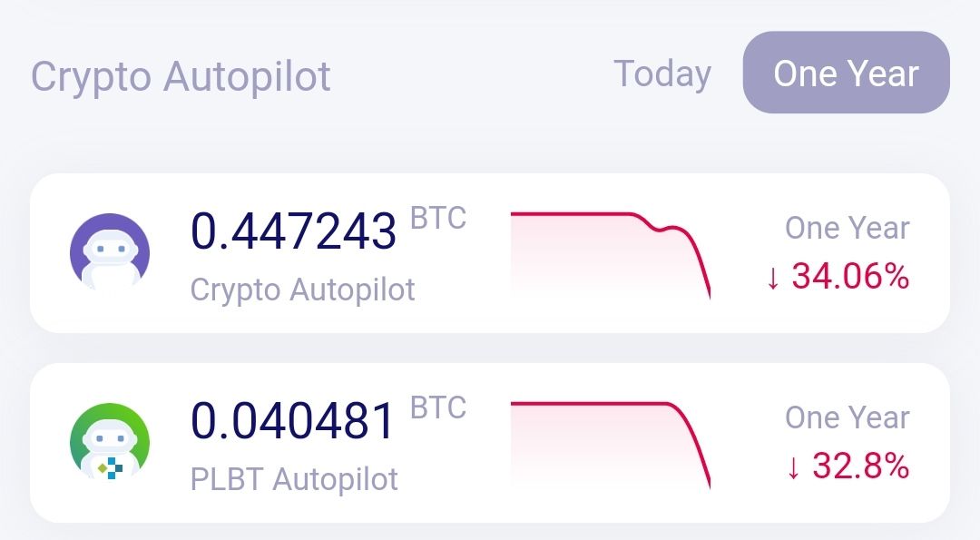Click the PLBT Autopilot label under 0.040481
Screen dimensions: 980x540
coord(294,479)
